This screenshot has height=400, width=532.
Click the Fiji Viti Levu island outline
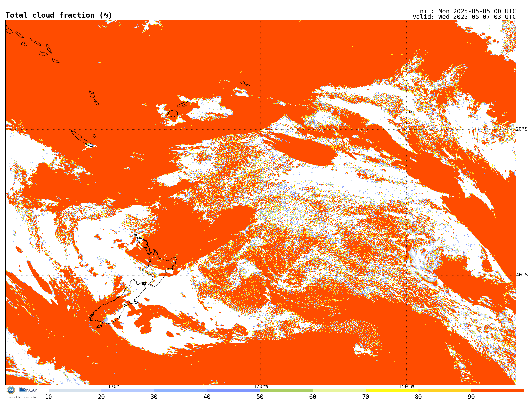point(173,113)
